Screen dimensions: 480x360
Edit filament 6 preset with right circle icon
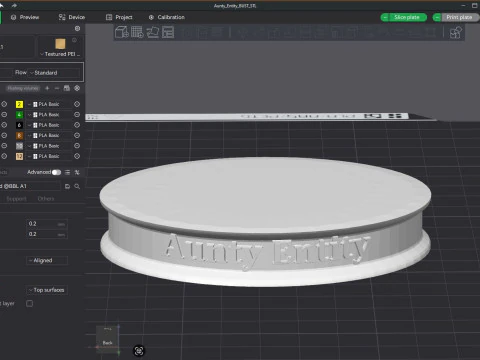[77, 125]
